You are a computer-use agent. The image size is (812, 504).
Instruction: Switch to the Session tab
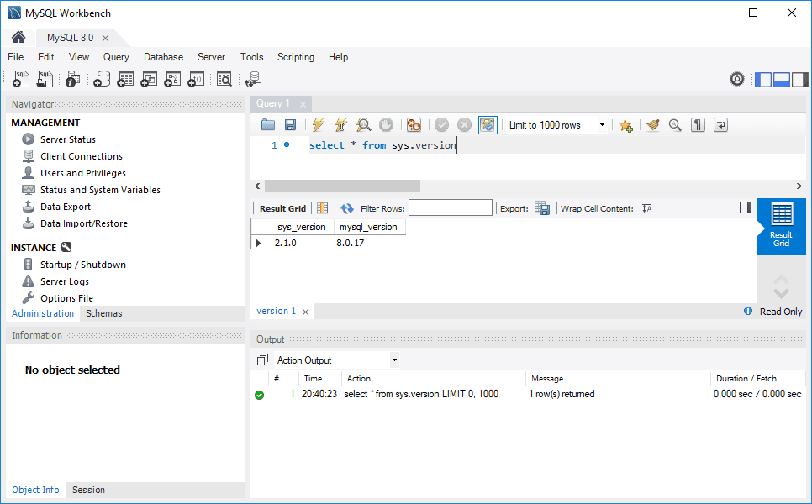pos(88,490)
